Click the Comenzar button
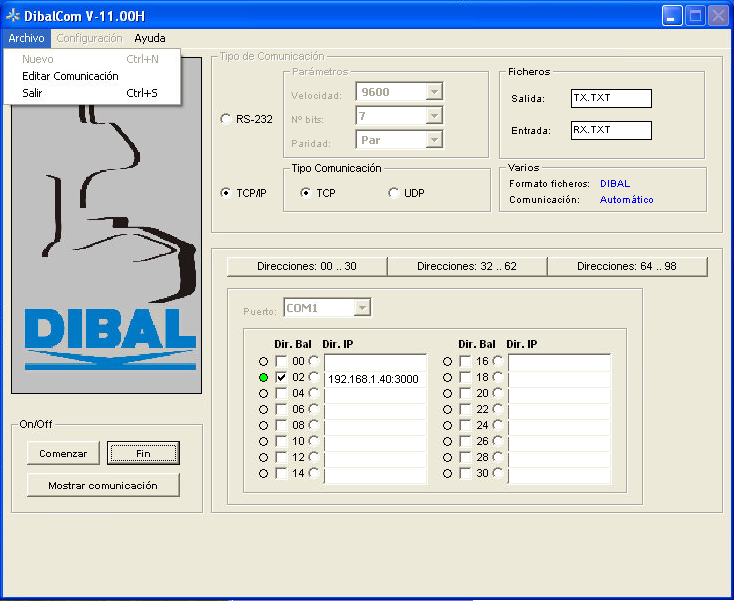734x601 pixels. click(63, 453)
